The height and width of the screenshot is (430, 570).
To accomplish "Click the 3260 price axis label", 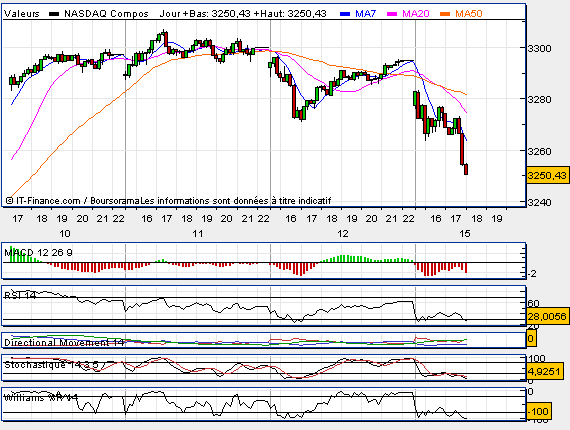I will pyautogui.click(x=539, y=151).
